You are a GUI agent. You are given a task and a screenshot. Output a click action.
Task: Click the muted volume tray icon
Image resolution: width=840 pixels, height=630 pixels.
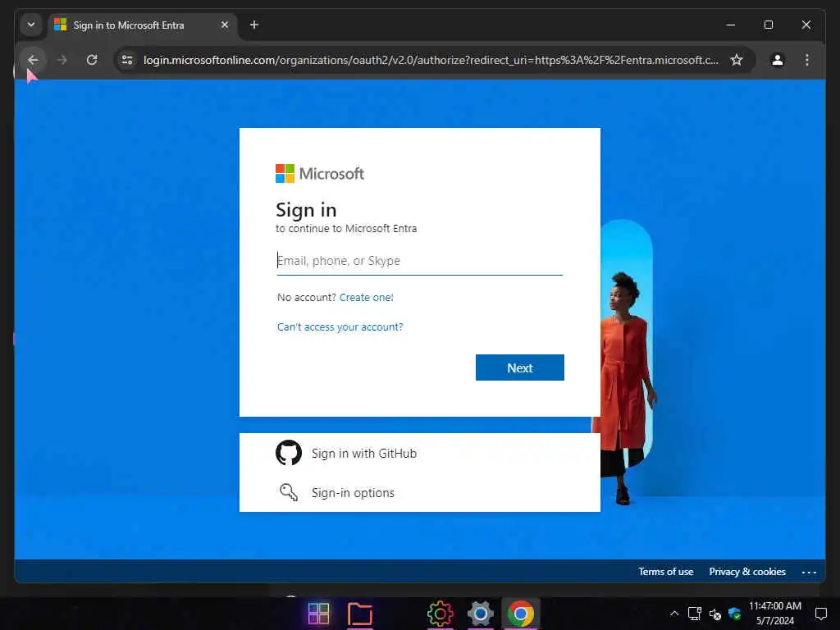[714, 614]
